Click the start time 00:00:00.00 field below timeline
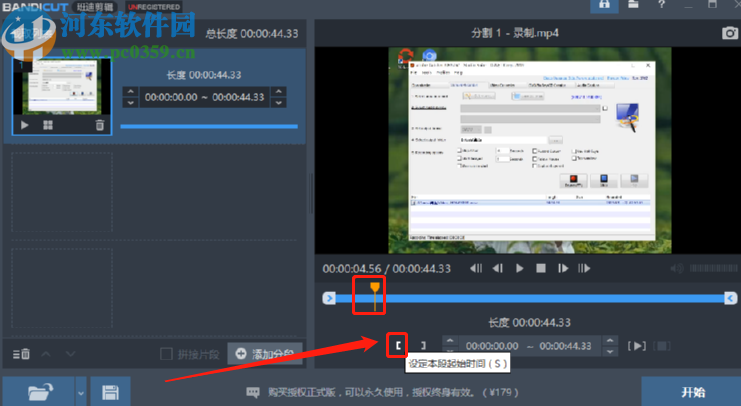 pos(492,346)
